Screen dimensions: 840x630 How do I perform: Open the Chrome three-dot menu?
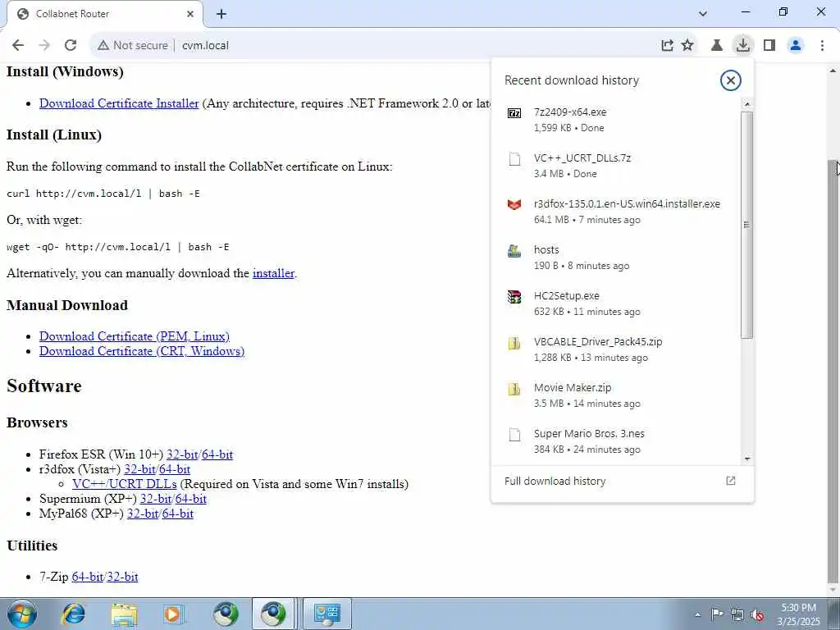(822, 46)
